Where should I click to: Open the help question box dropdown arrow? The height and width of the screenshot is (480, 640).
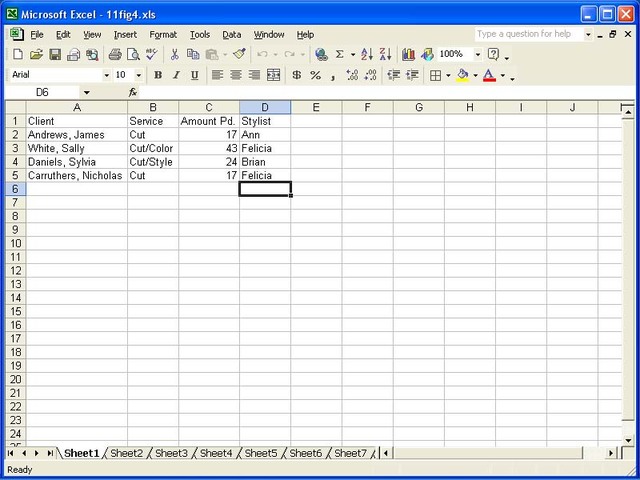(x=588, y=35)
